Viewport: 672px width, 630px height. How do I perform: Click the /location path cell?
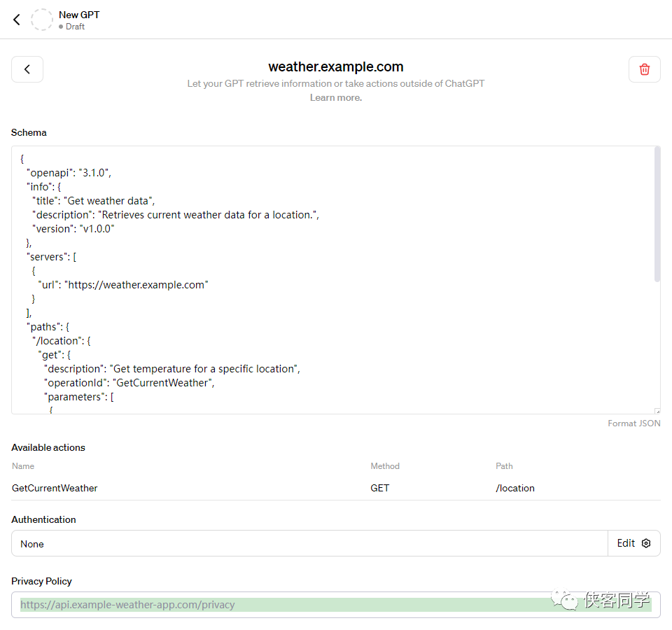point(515,488)
